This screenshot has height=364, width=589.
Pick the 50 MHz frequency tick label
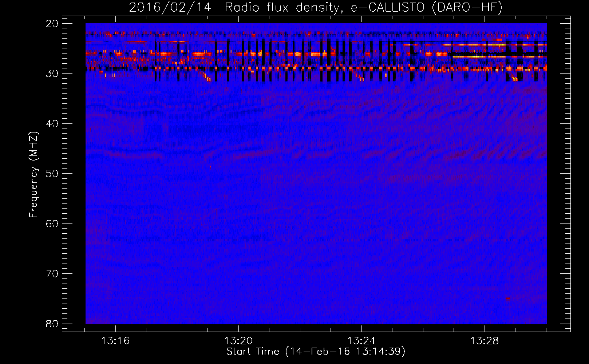pyautogui.click(x=52, y=174)
